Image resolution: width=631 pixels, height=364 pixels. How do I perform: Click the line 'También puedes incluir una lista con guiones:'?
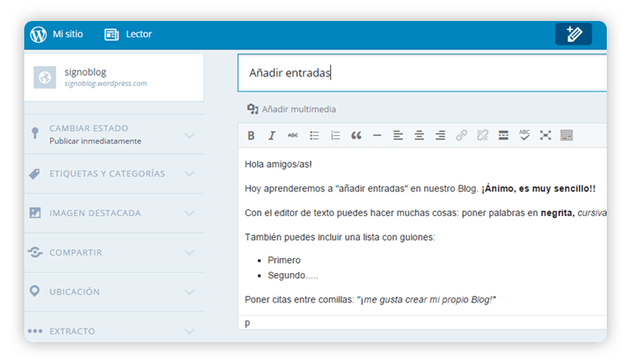point(340,237)
